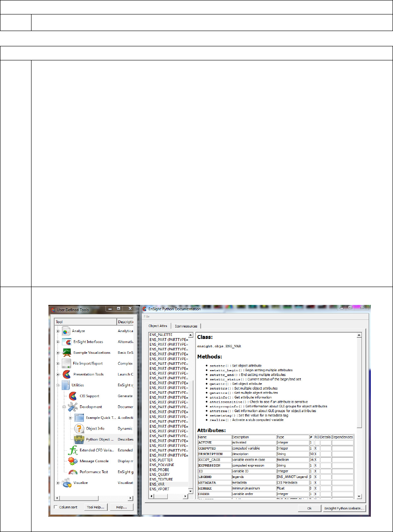Click the CEI Support icon

click(x=72, y=396)
